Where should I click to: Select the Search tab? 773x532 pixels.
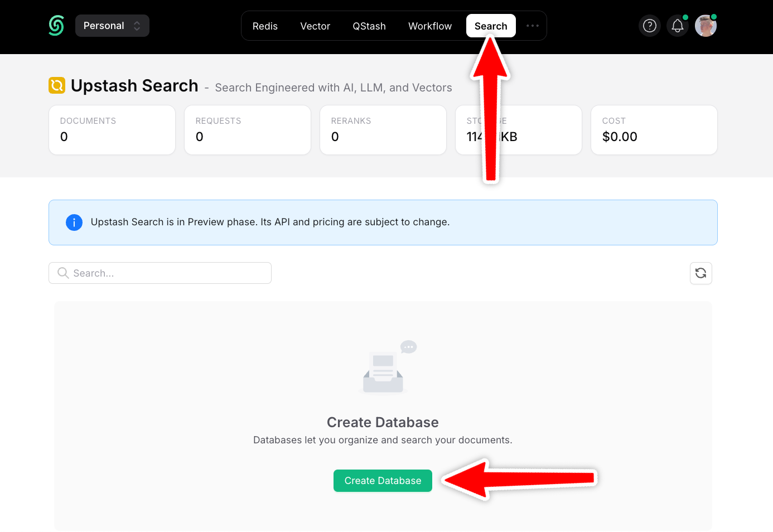tap(491, 26)
